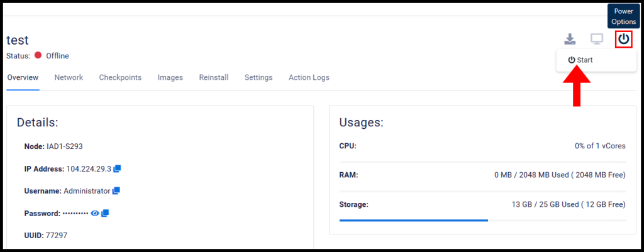
Task: Go to the Images tab
Action: [170, 77]
